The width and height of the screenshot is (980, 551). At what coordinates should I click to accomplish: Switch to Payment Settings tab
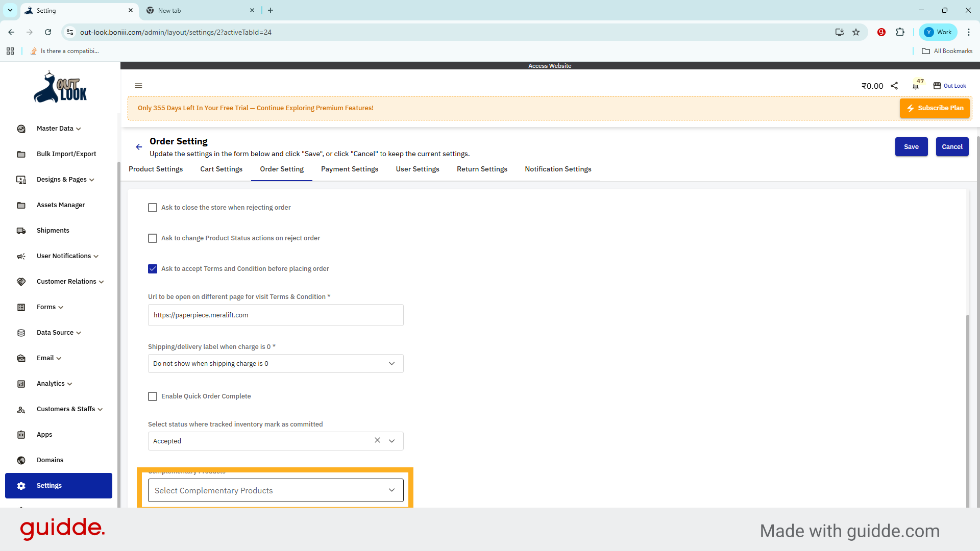(x=350, y=169)
